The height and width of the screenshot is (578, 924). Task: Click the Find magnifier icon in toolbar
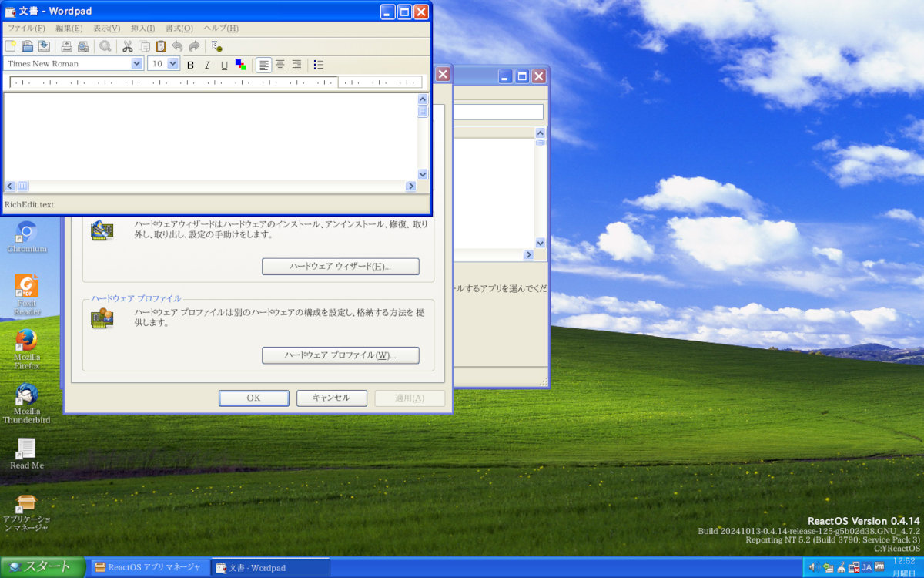pyautogui.click(x=105, y=46)
